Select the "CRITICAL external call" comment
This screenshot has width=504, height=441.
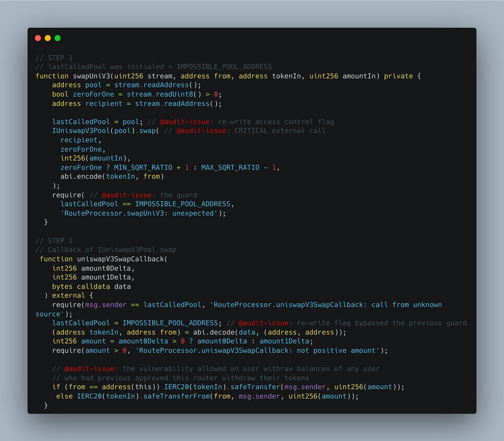click(x=280, y=131)
